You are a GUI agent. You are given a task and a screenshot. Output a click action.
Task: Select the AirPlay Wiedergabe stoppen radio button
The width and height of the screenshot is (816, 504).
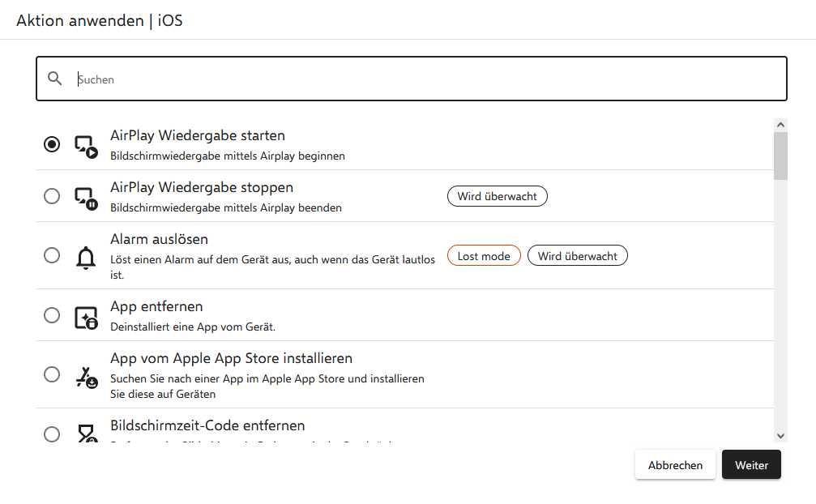coord(52,196)
